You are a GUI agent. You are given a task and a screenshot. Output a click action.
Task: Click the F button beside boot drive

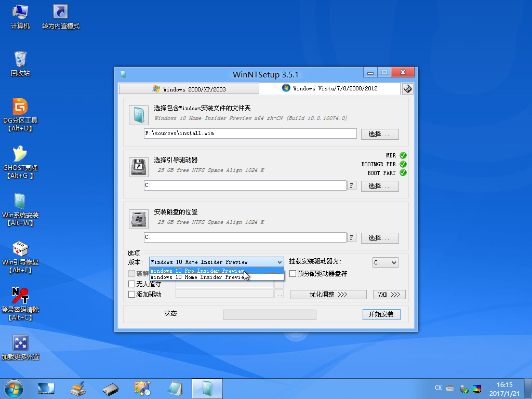[x=352, y=185]
